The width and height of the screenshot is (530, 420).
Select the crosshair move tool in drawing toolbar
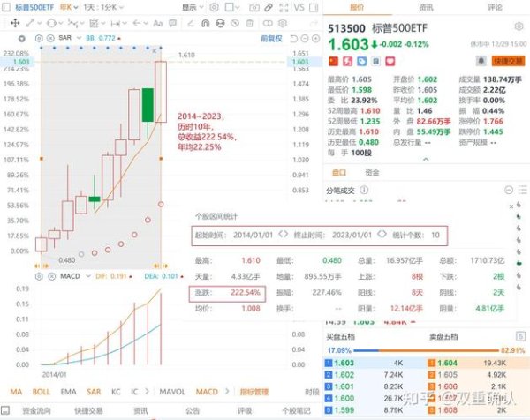pyautogui.click(x=15, y=23)
